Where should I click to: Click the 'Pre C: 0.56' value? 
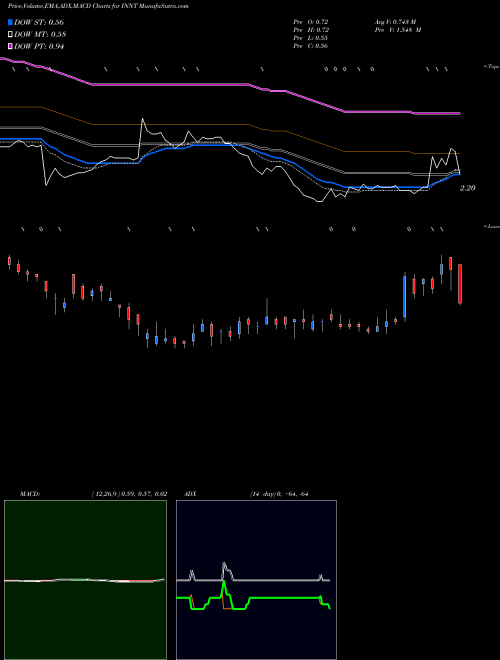click(x=311, y=46)
